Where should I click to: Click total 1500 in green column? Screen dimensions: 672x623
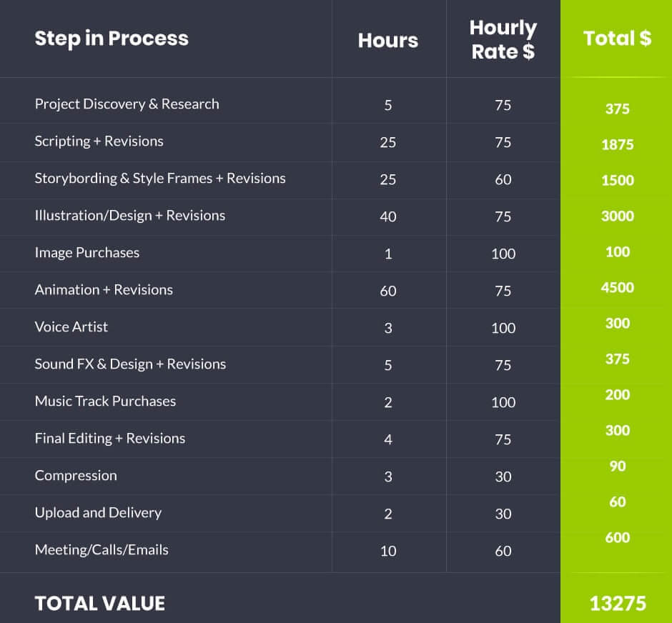click(618, 180)
